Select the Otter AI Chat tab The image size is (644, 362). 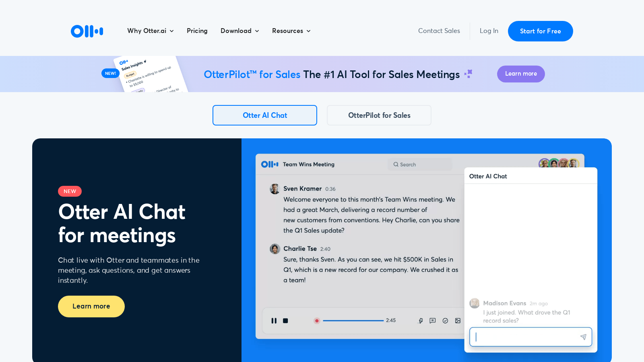(265, 115)
